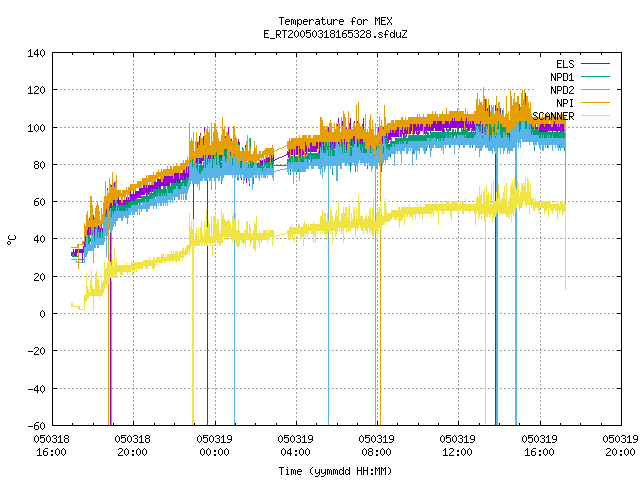Click the y-axis value -60
Screen dimensions: 640x480
tap(36, 426)
